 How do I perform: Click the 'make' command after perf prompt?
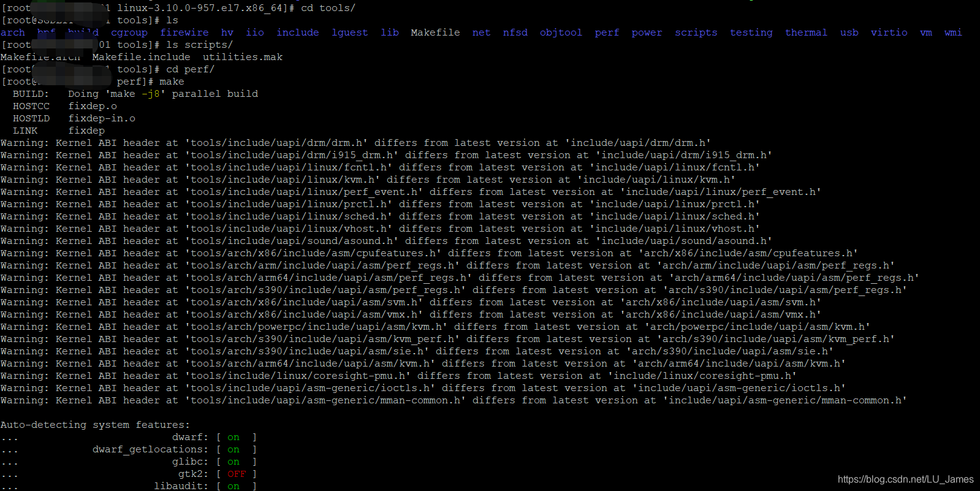172,82
